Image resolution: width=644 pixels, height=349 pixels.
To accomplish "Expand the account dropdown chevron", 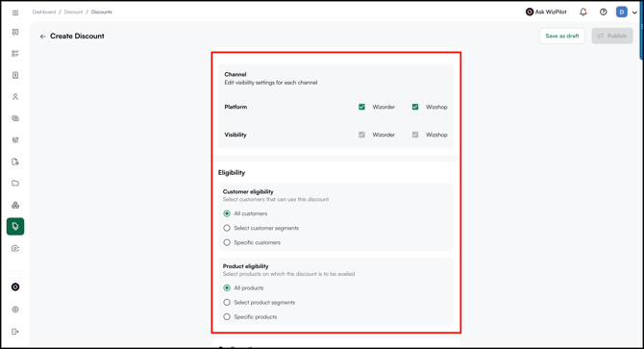I will point(634,12).
